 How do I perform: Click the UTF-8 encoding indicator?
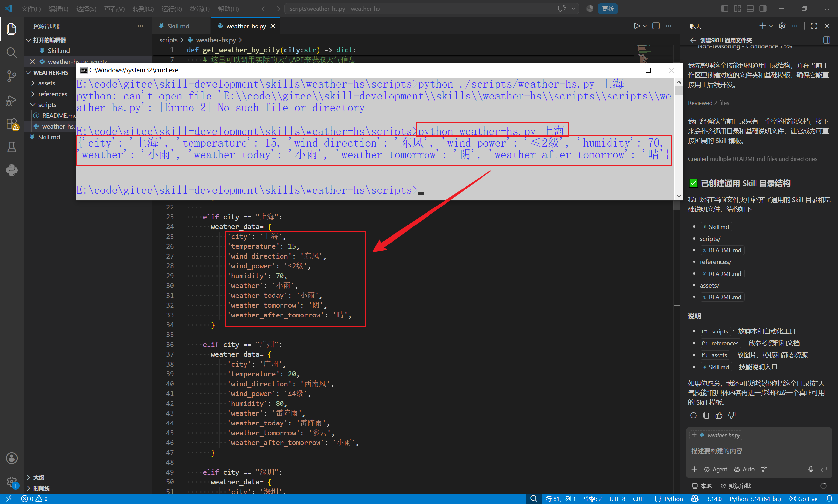coord(617,498)
